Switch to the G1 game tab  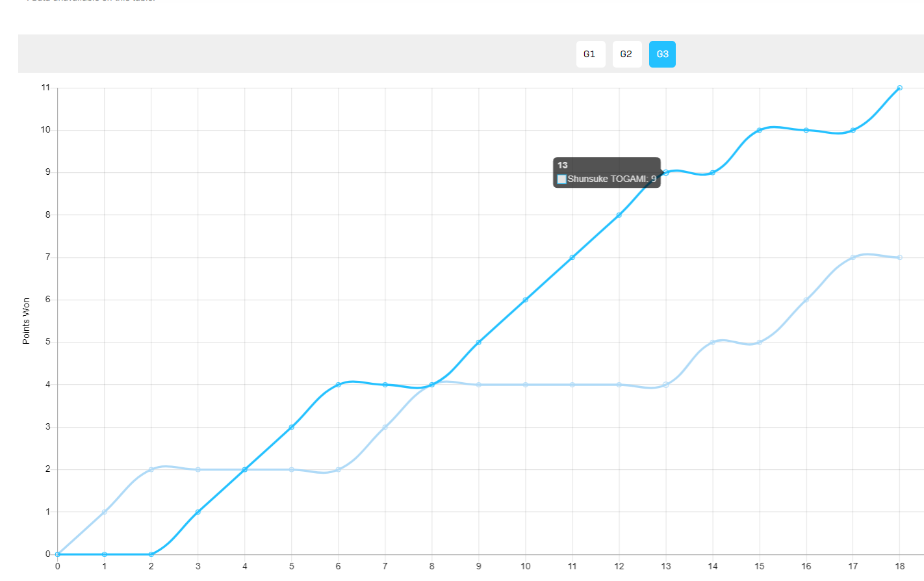(590, 54)
